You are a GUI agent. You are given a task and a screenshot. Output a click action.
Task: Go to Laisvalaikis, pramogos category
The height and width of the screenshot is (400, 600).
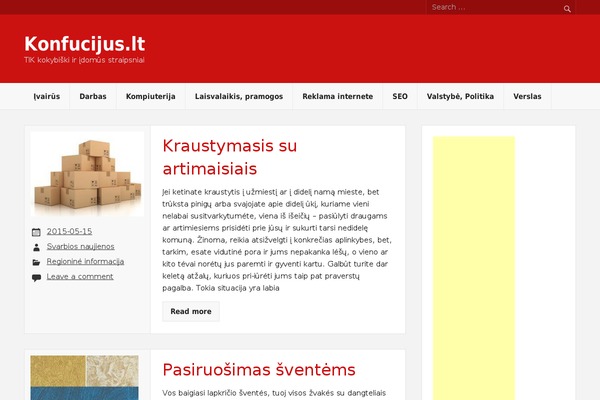click(239, 96)
